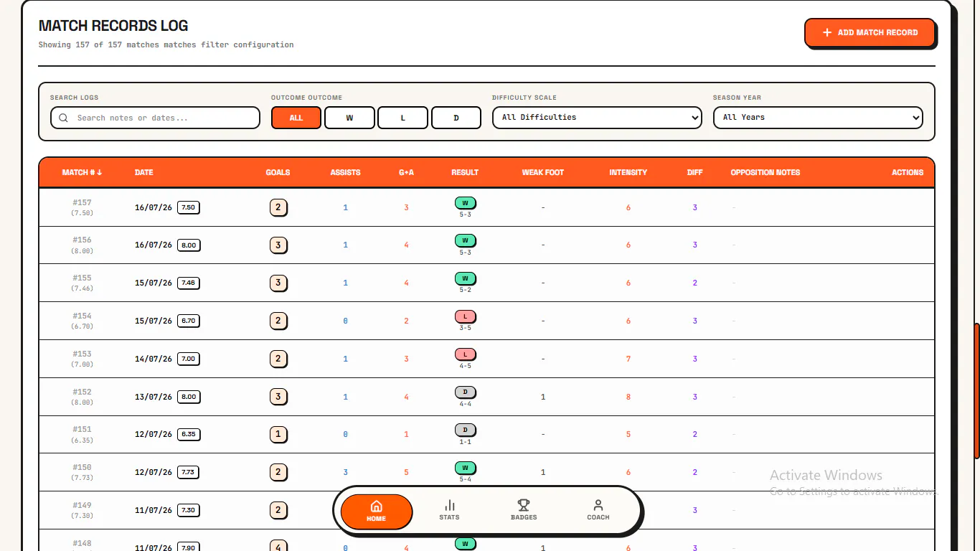Click the W result badge in match #156
Image resolution: width=980 pixels, height=551 pixels.
[465, 241]
